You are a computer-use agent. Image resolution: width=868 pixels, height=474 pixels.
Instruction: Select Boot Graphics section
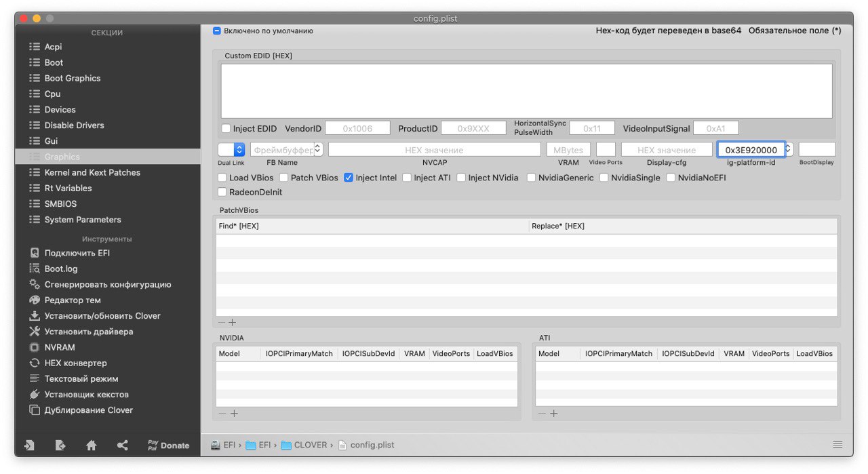click(x=73, y=78)
